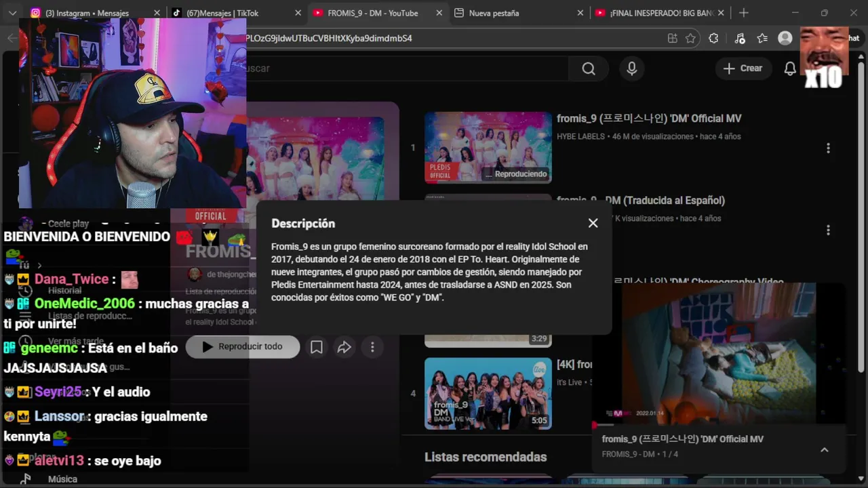Click miniplayer title 'DM' Official MV
Image resolution: width=868 pixels, height=488 pixels.
coord(682,439)
